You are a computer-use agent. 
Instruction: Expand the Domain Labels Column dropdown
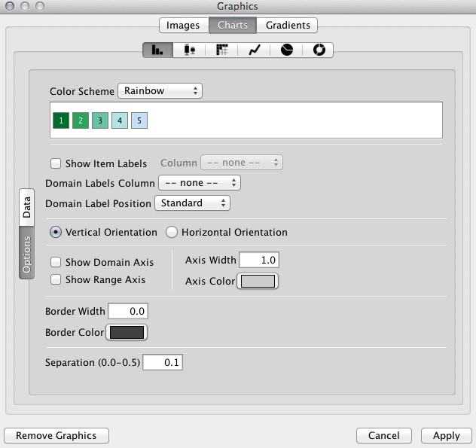pos(199,183)
